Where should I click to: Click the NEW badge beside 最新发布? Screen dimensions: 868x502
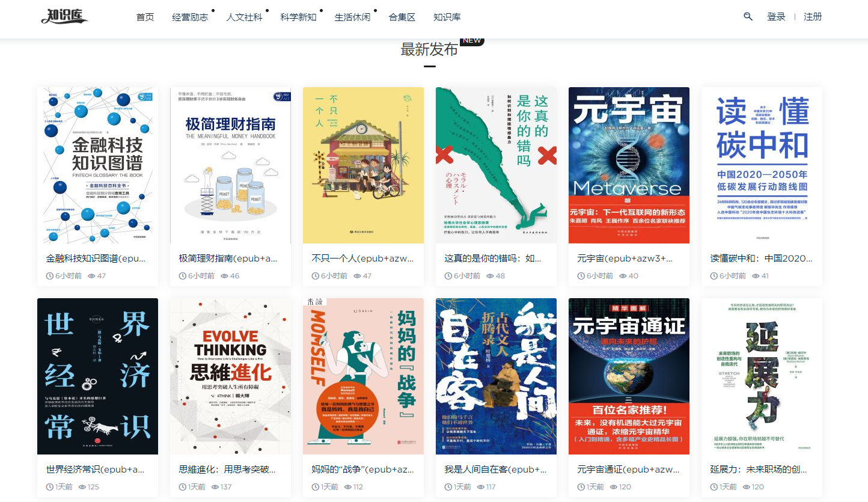tap(472, 41)
